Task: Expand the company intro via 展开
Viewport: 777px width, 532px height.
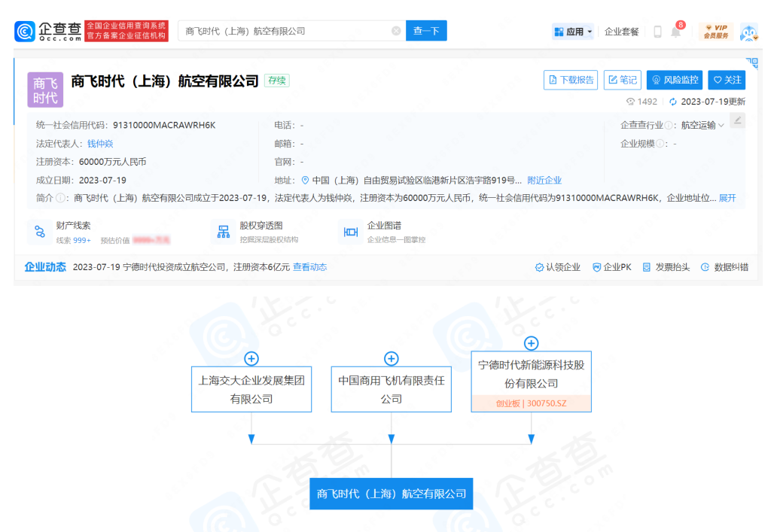Action: tap(727, 197)
